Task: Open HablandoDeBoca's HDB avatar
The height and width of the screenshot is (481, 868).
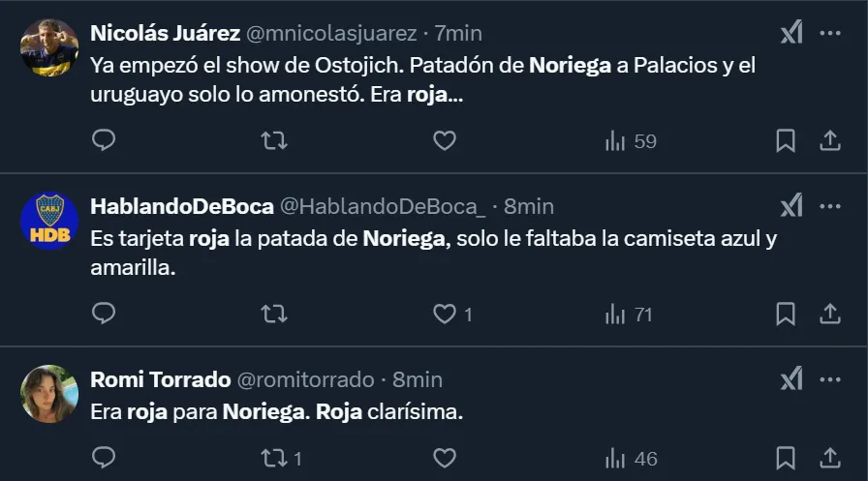Action: coord(49,221)
